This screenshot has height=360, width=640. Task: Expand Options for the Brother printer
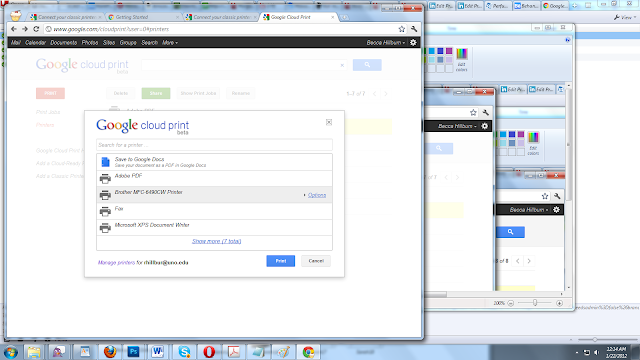(x=317, y=195)
